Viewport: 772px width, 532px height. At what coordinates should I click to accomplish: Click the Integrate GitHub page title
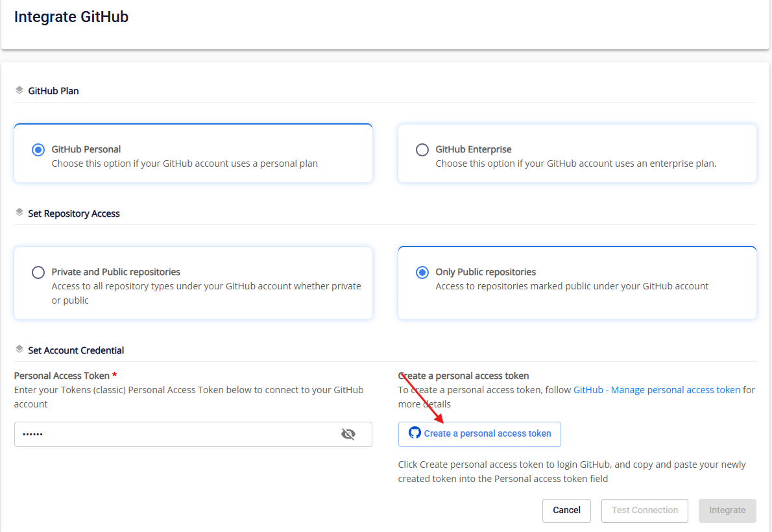tap(71, 17)
